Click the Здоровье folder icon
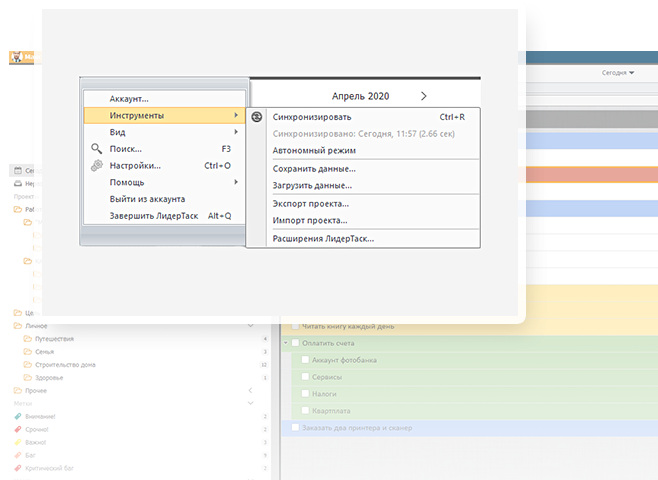 [28, 378]
